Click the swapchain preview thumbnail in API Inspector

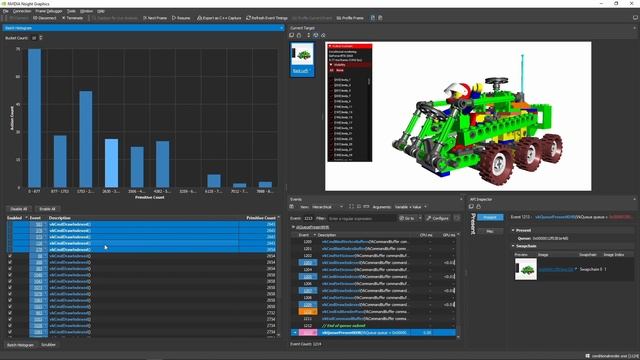coord(526,269)
